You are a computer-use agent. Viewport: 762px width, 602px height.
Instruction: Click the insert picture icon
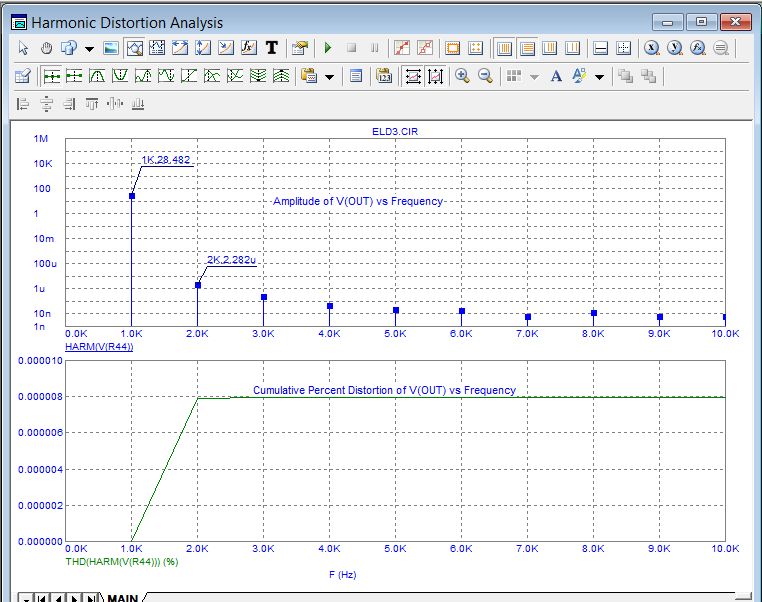pos(111,48)
